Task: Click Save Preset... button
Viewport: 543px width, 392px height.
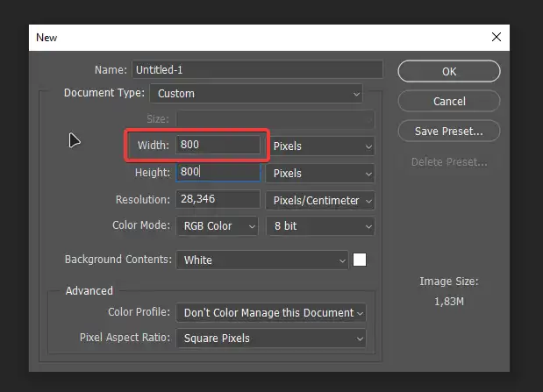Action: 449,132
